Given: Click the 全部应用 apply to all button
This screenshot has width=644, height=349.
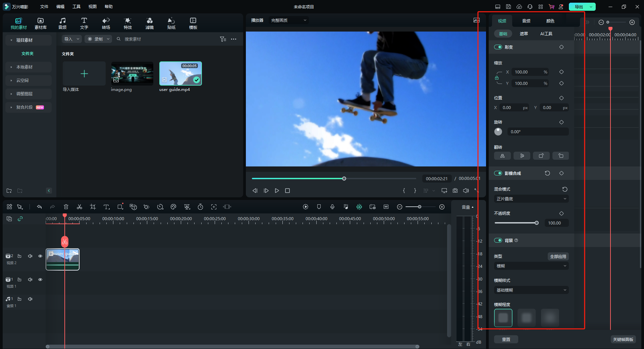Looking at the screenshot, I should 558,256.
